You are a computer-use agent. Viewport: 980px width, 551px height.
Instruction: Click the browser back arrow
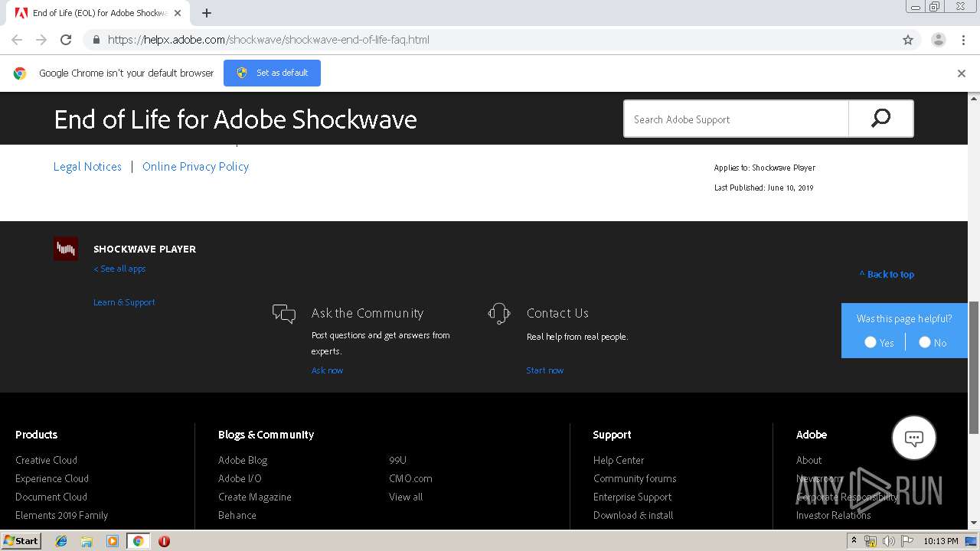[17, 40]
